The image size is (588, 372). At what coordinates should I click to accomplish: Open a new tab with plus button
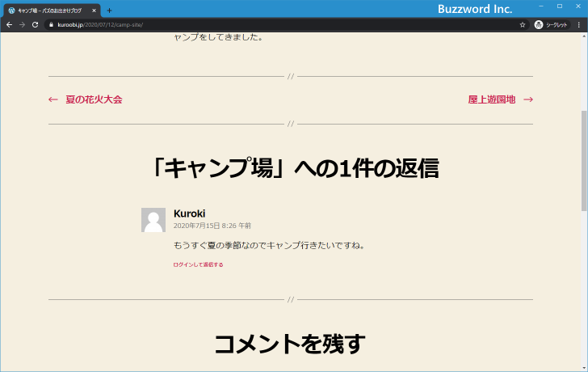click(x=109, y=11)
